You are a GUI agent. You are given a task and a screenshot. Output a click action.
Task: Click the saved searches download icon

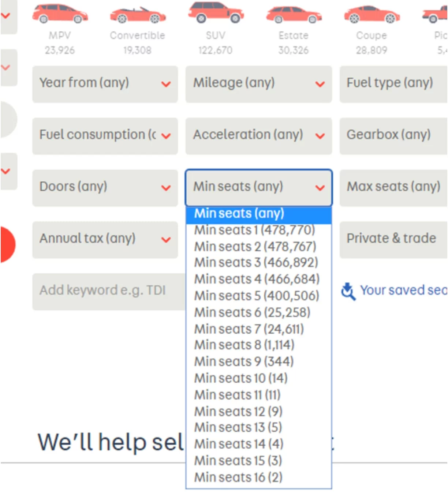348,291
